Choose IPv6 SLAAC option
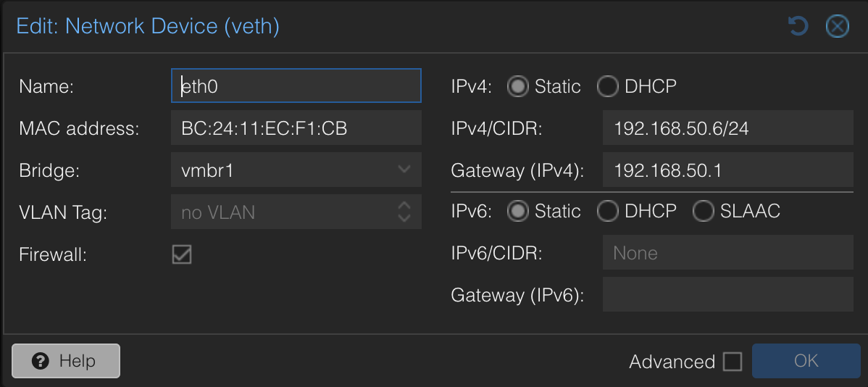Image resolution: width=868 pixels, height=387 pixels. tap(704, 212)
